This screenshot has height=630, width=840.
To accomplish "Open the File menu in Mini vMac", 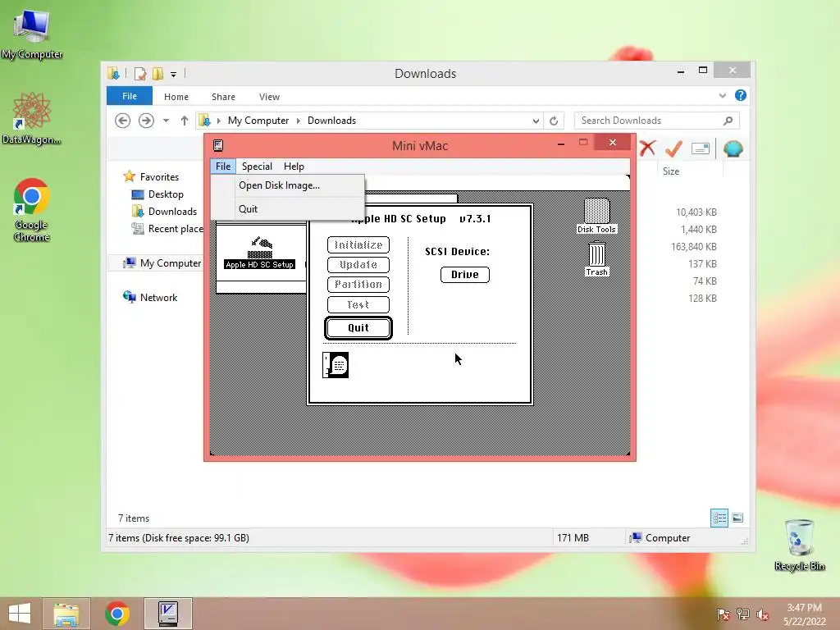I will click(223, 167).
